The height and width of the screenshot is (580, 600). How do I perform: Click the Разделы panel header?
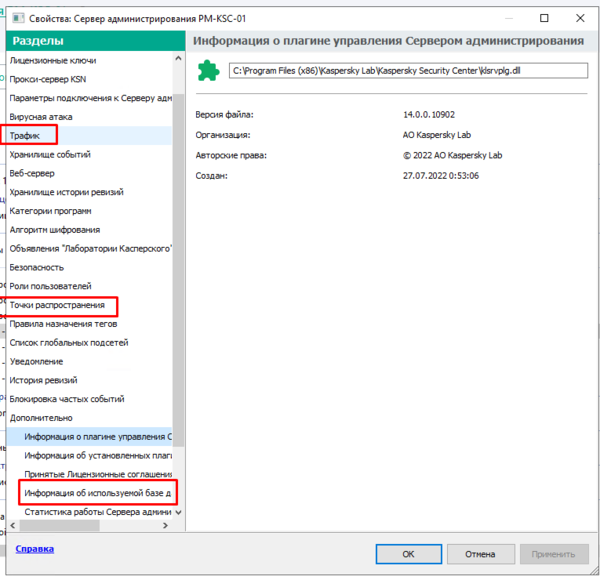[96, 41]
